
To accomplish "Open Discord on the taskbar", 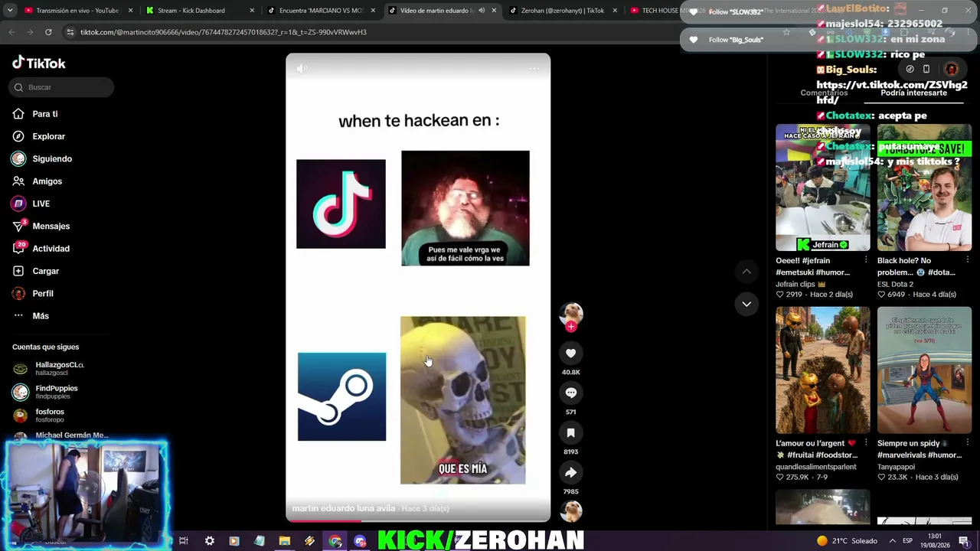I will 361,541.
